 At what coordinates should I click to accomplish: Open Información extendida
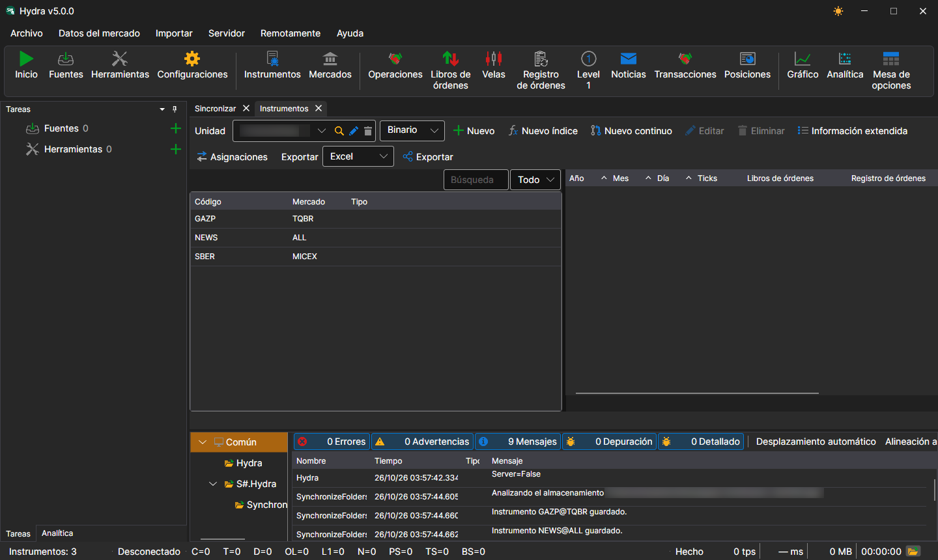click(852, 131)
